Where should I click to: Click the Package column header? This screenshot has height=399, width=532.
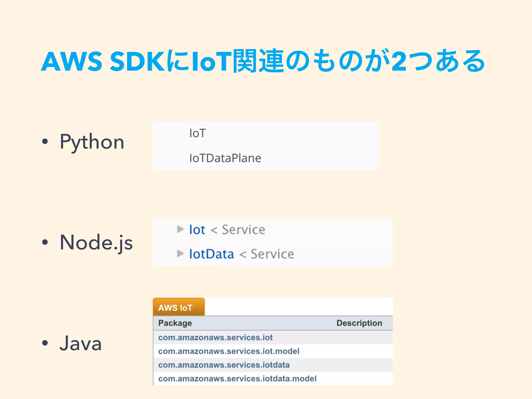point(175,323)
